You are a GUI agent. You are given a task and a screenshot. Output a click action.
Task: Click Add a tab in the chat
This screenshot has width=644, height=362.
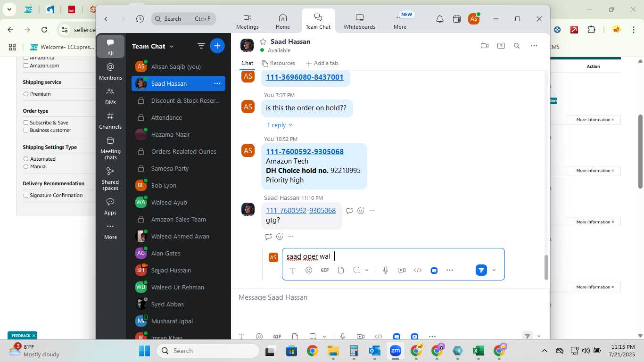pos(322,63)
